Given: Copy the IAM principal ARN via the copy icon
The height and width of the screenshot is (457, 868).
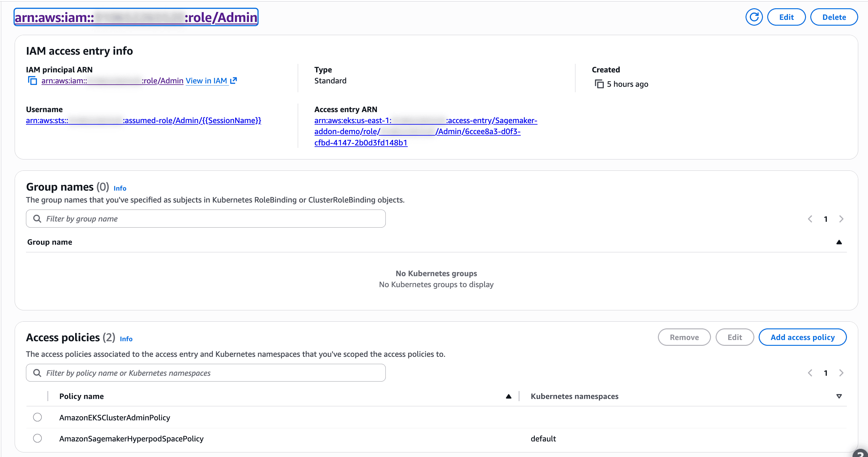Looking at the screenshot, I should pos(32,81).
